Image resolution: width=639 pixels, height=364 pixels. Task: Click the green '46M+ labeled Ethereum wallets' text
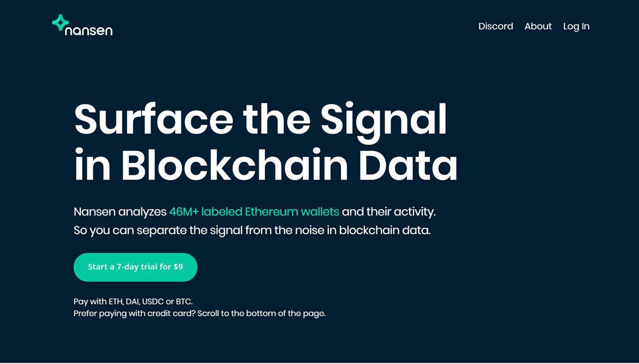[x=254, y=212]
